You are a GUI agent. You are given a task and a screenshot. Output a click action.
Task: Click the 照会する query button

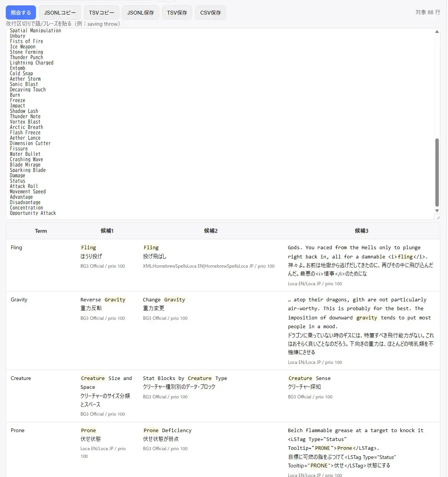(x=21, y=13)
